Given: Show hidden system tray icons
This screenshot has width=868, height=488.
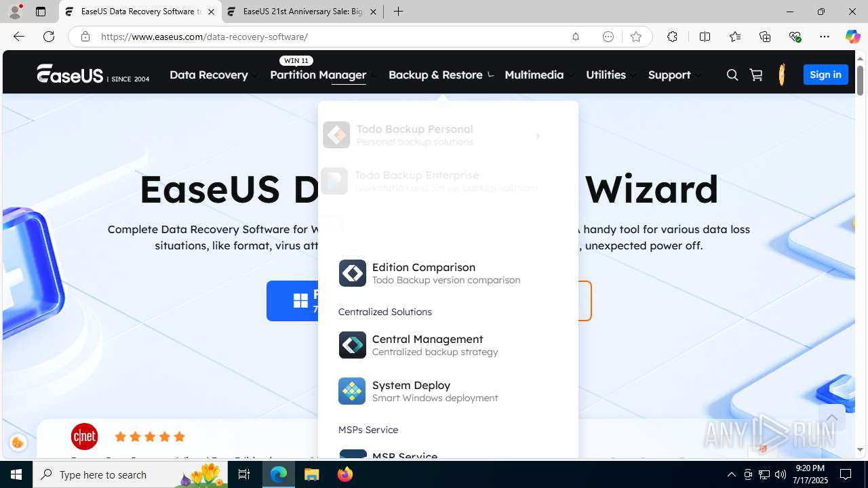Looking at the screenshot, I should [731, 474].
